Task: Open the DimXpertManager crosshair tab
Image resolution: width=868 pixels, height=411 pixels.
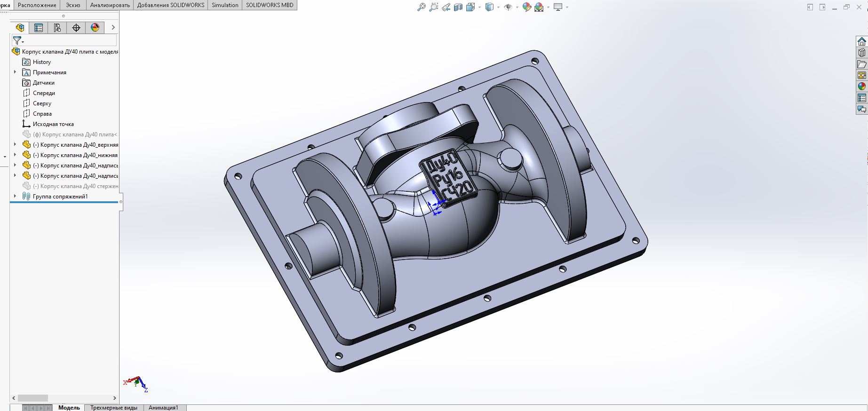Action: pos(76,28)
